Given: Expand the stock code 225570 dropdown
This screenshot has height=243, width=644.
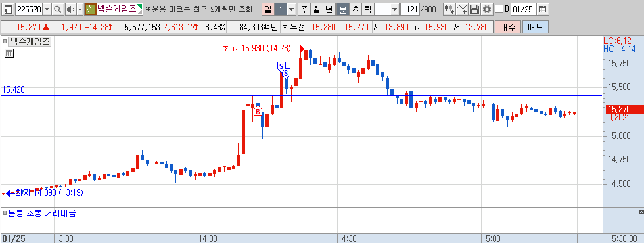Looking at the screenshot, I should [x=47, y=9].
